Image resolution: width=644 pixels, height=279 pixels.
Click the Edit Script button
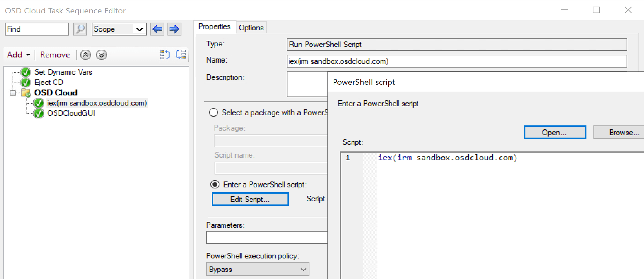[x=250, y=199]
